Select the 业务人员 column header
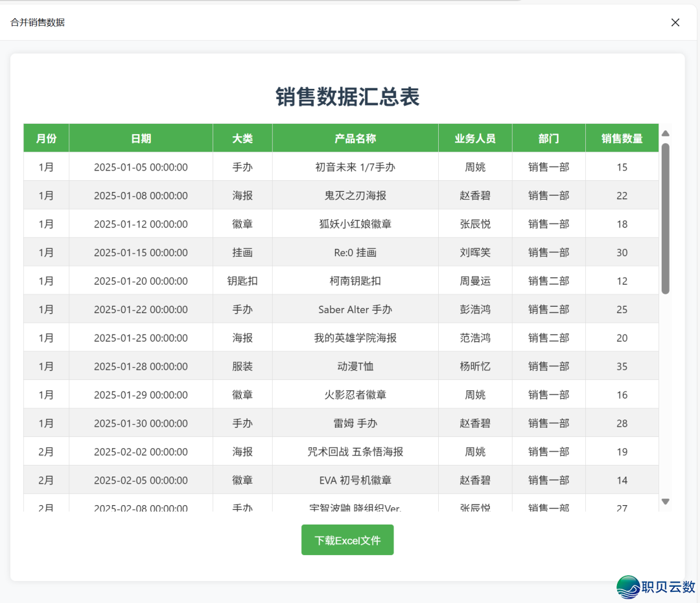This screenshot has width=700, height=603. (475, 139)
